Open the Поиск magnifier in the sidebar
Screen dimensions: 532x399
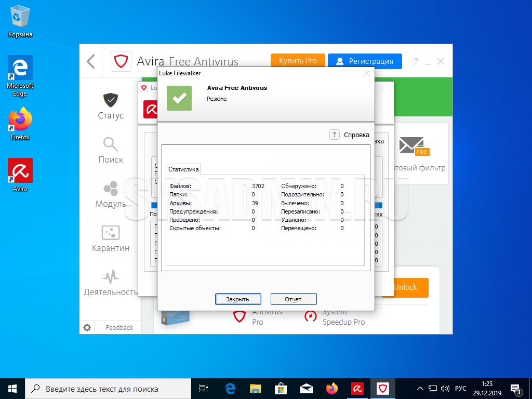pos(110,150)
